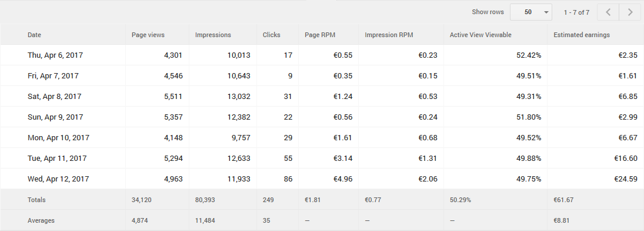This screenshot has height=231, width=644.
Task: Click the total viewable rate 50.29%
Action: tap(461, 200)
